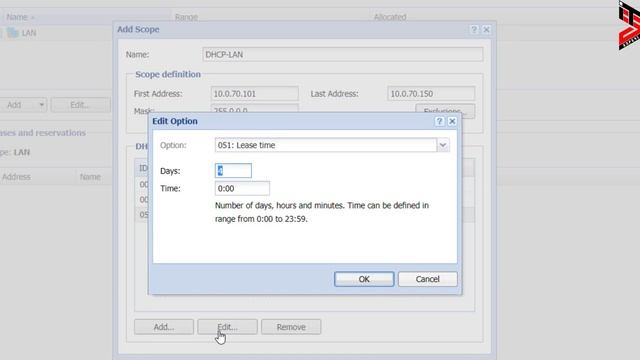The image size is (640, 360).
Task: Click the Days input field
Action: coord(233,171)
